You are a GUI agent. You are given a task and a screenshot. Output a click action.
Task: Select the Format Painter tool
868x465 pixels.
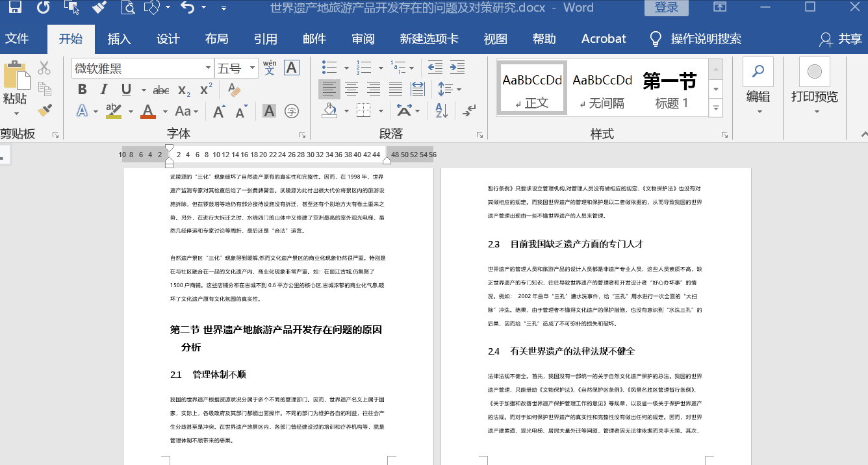pos(43,110)
